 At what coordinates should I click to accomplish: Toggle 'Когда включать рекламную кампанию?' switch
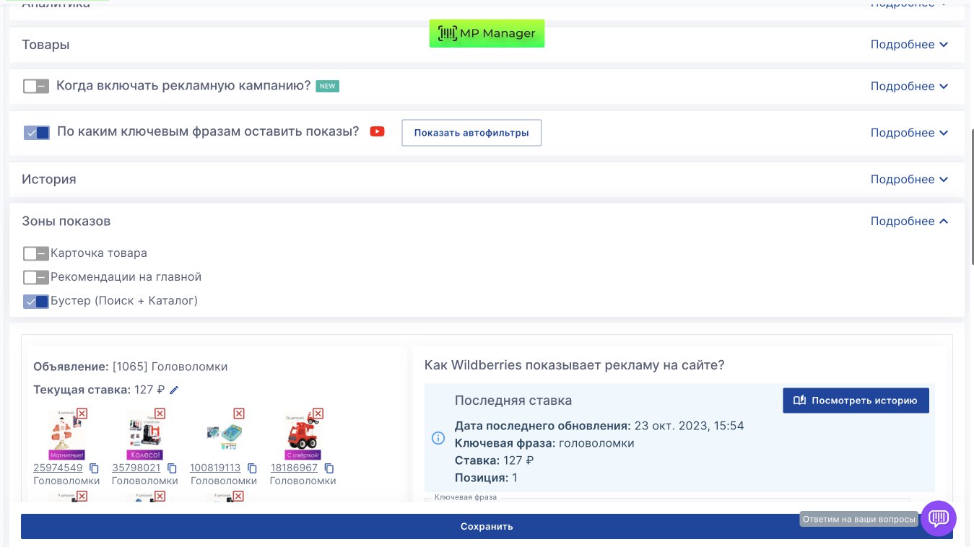point(35,86)
